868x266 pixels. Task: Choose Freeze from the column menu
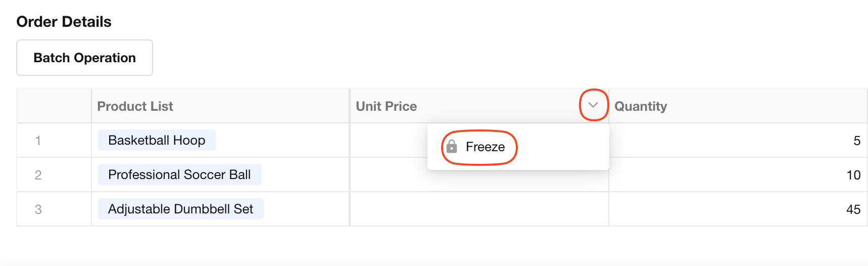485,147
